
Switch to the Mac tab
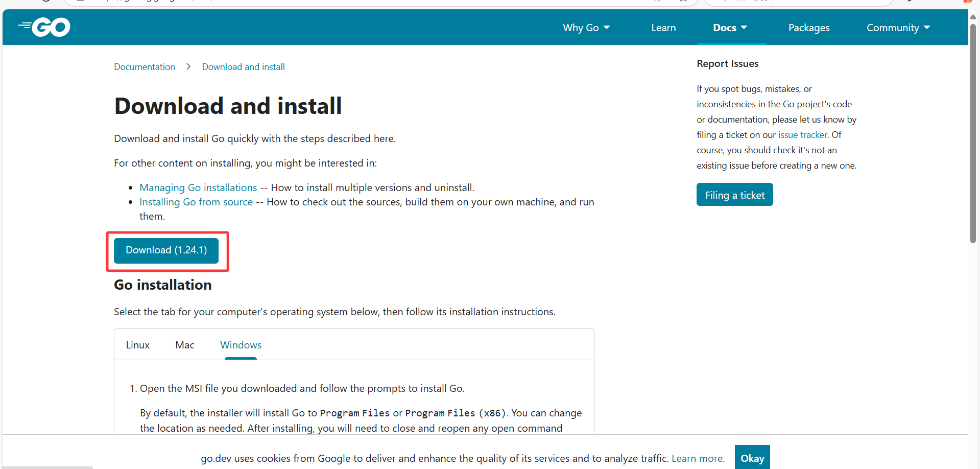185,345
